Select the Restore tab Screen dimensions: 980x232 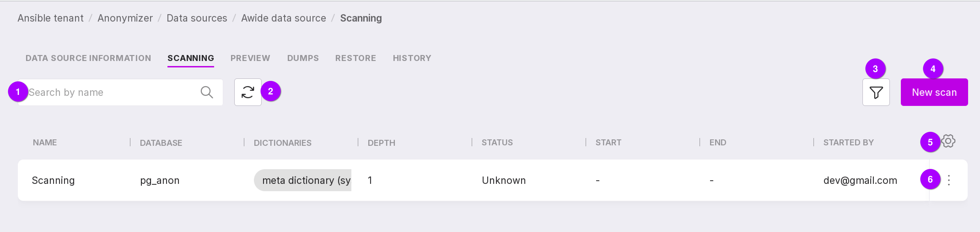tap(355, 58)
